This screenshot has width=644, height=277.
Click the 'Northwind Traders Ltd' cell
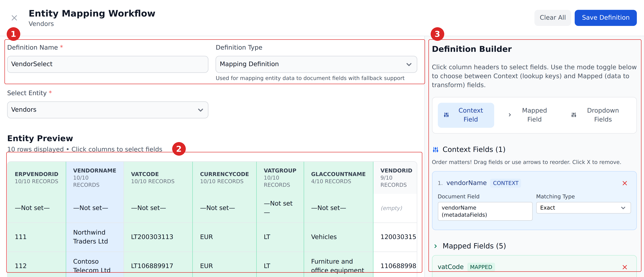pyautogui.click(x=95, y=237)
